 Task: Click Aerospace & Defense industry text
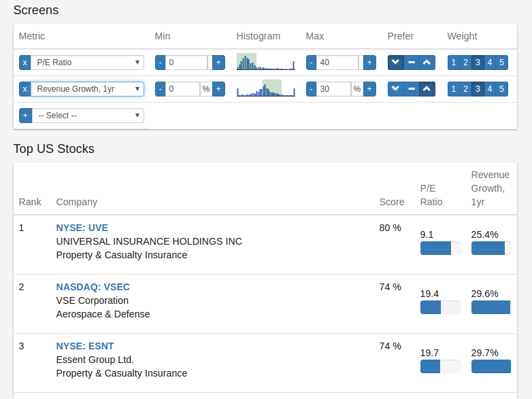pos(103,314)
